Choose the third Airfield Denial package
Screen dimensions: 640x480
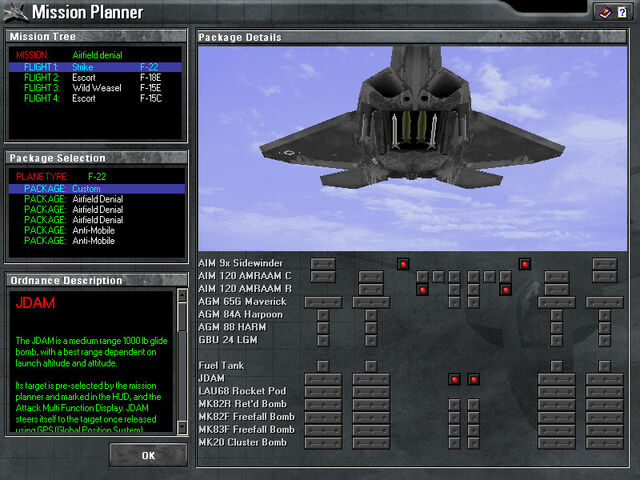coord(97,220)
